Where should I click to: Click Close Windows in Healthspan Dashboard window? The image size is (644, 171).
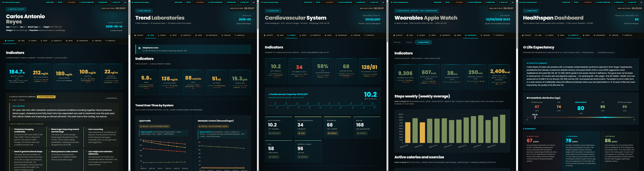(604, 2)
